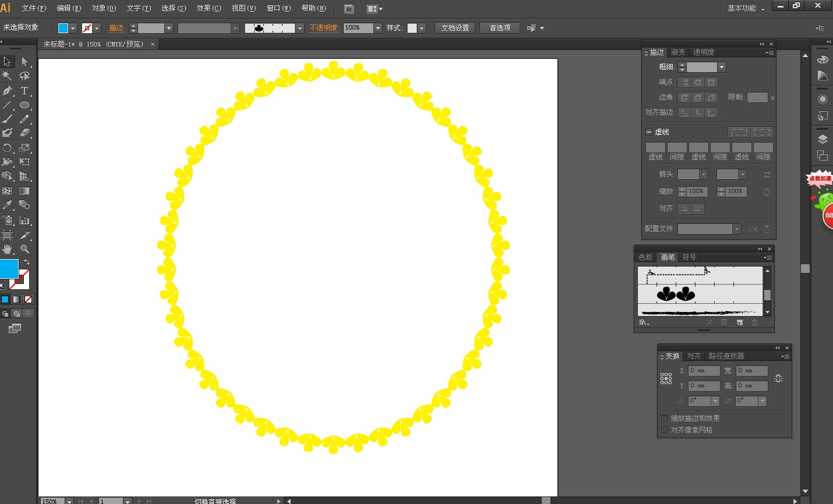This screenshot has height=504, width=833.
Task: Select the Pen tool
Action: 7,91
